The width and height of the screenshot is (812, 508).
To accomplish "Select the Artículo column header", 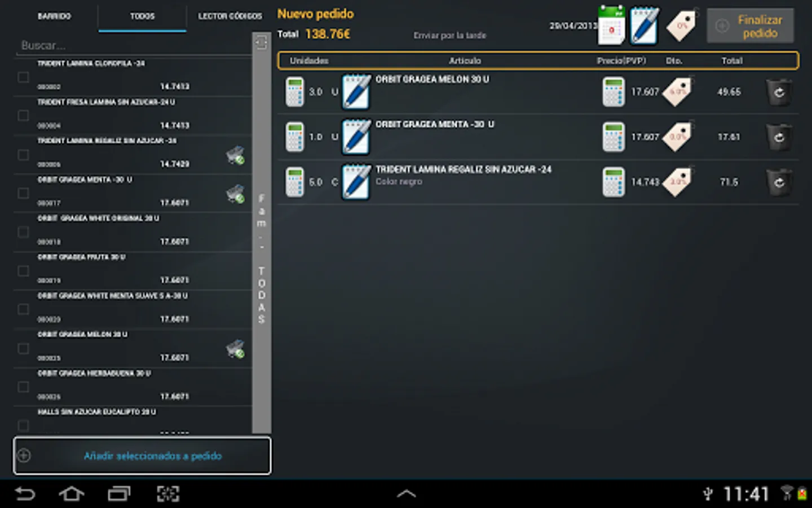I will pos(465,60).
